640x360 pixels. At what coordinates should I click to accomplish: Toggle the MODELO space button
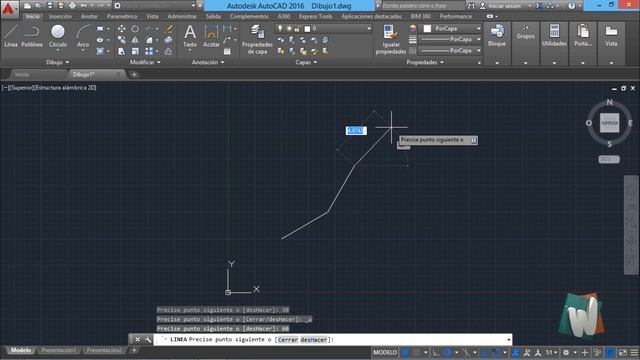point(385,352)
